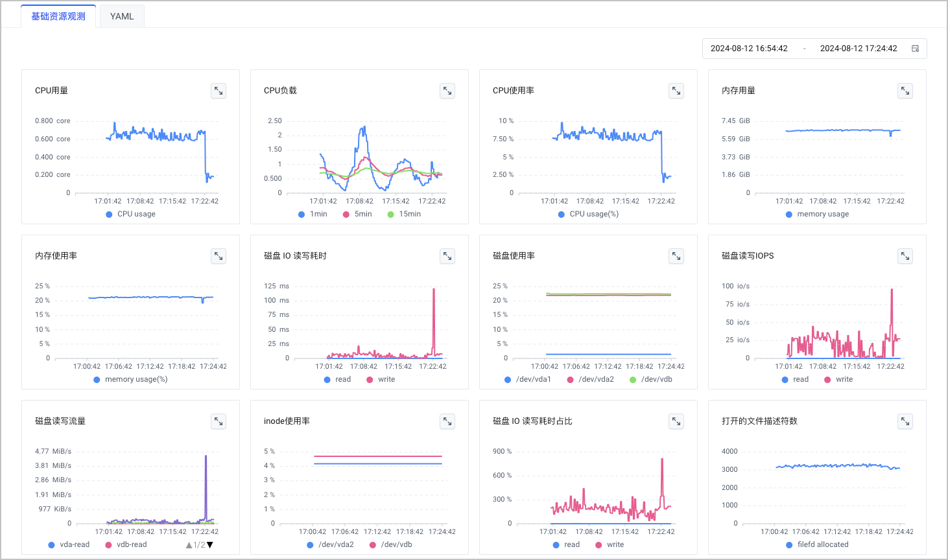Click the 磁盘读写流量 throughput spike

point(206,457)
